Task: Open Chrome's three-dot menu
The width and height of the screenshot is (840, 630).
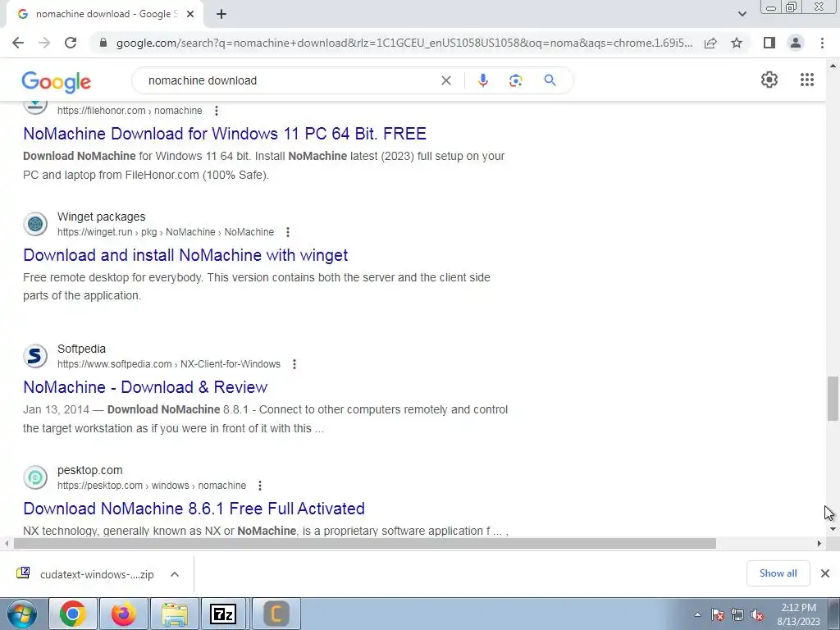Action: [x=822, y=43]
